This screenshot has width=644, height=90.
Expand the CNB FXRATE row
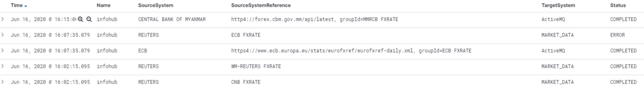[2, 82]
